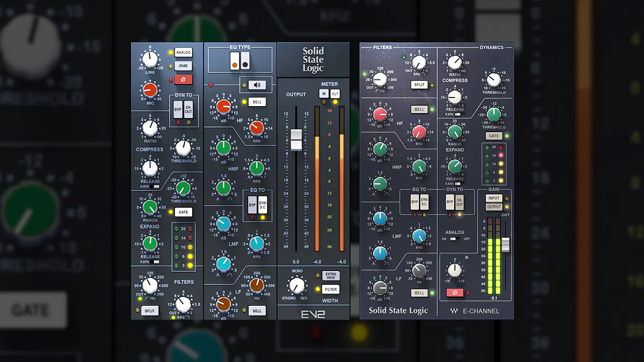
Task: Click the EV2 OUTPUT fader handle
Action: click(x=296, y=140)
